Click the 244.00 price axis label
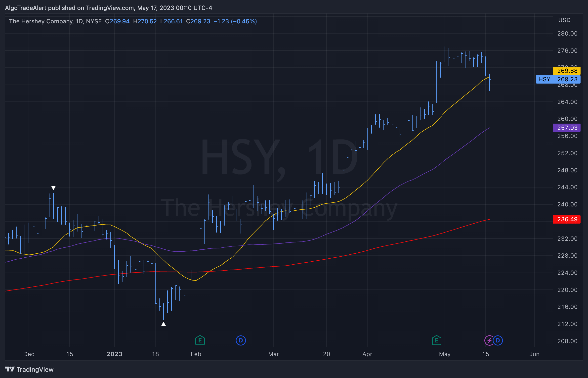 click(x=567, y=187)
